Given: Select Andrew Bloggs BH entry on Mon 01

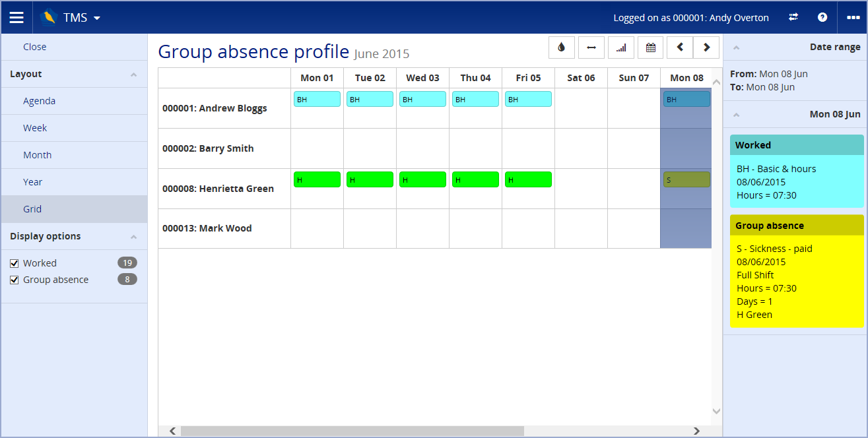Looking at the screenshot, I should point(317,99).
